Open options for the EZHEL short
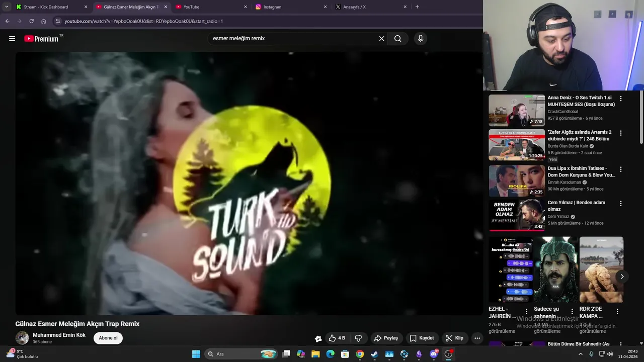 [x=526, y=312]
